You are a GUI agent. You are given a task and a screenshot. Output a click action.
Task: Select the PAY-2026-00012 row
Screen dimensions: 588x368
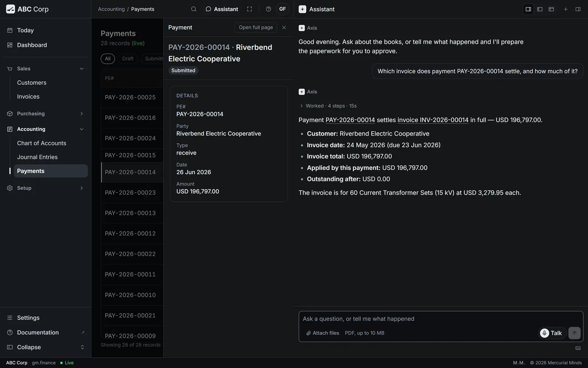pyautogui.click(x=132, y=234)
